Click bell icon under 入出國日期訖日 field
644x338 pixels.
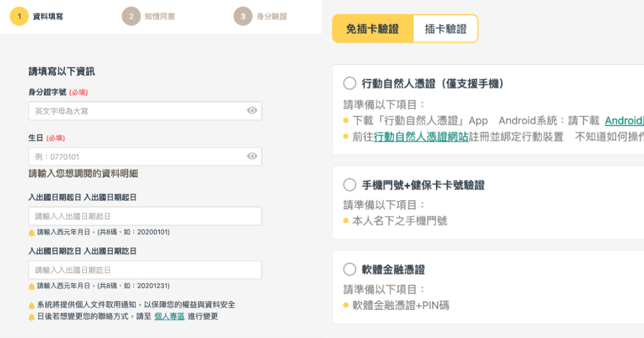point(32,286)
